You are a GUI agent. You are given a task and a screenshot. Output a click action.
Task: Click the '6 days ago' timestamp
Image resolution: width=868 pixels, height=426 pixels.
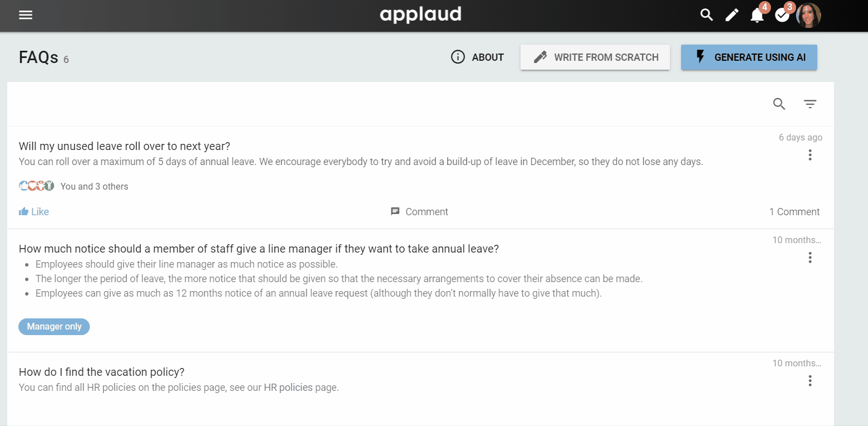[801, 138]
